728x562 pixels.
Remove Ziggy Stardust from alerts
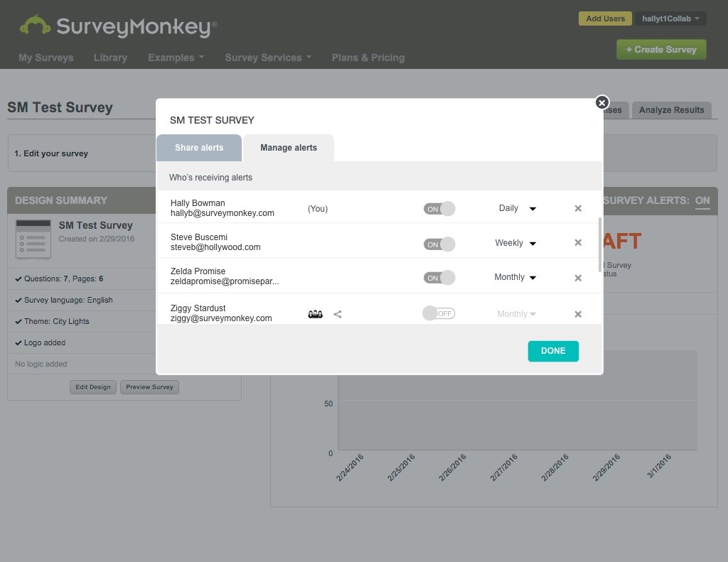(578, 314)
